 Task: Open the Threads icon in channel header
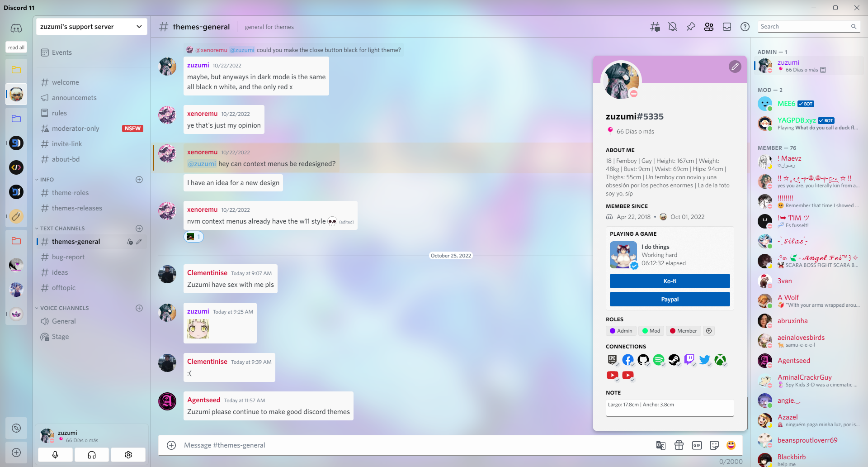click(655, 27)
